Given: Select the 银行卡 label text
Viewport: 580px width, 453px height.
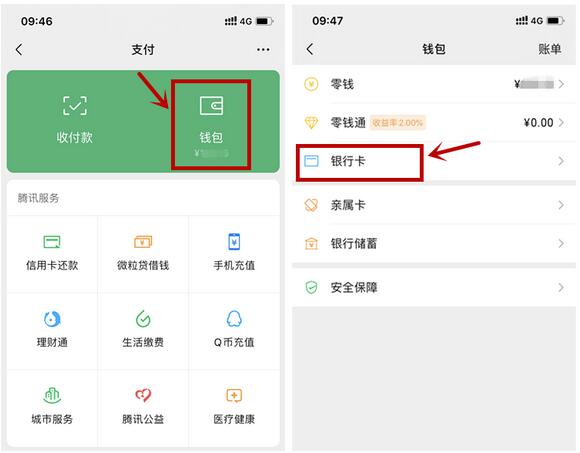Looking at the screenshot, I should (x=348, y=161).
